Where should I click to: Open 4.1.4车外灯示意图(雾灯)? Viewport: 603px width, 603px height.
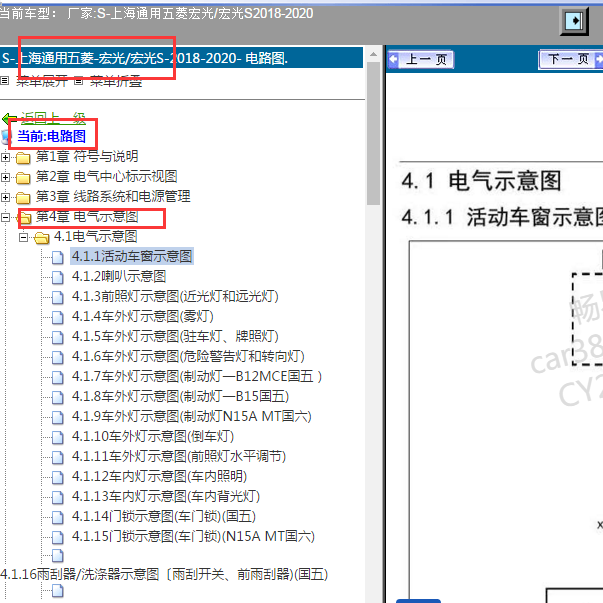point(143,316)
